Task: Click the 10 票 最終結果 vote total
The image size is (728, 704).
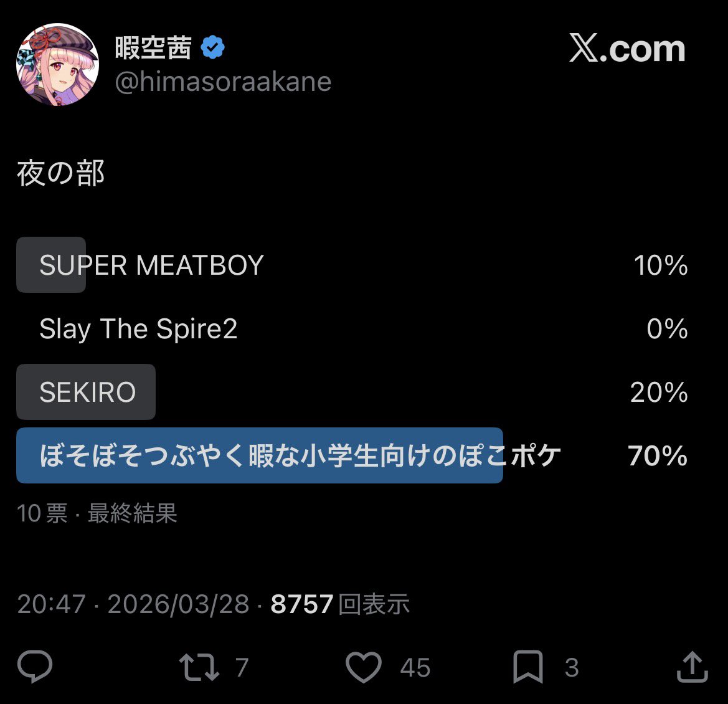Action: (x=97, y=514)
